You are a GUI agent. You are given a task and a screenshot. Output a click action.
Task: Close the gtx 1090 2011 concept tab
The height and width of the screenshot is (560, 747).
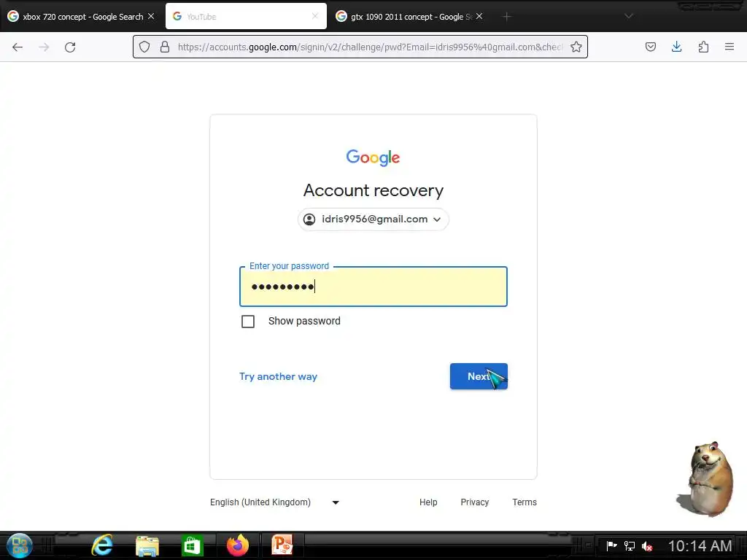[479, 16]
